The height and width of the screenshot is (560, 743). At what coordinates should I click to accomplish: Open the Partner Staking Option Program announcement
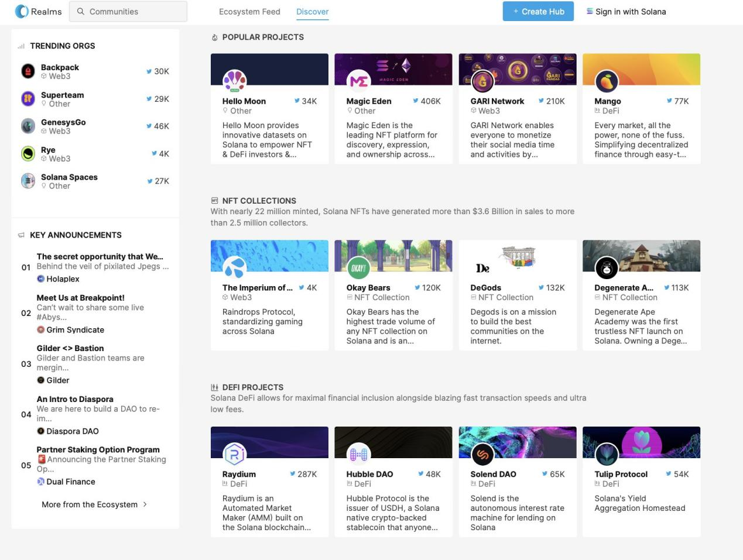point(98,449)
